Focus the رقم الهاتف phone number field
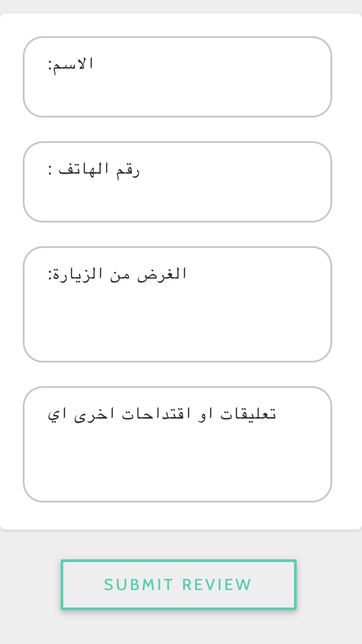The width and height of the screenshot is (362, 644). click(177, 182)
